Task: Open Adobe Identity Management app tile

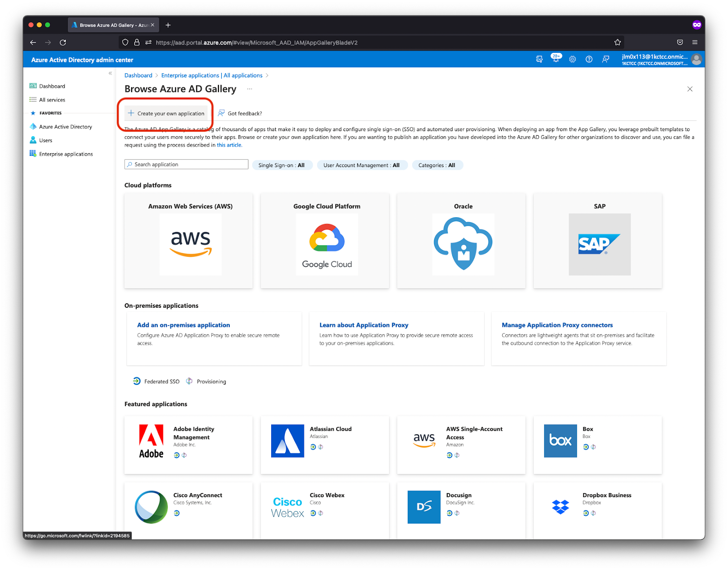Action: 188,445
